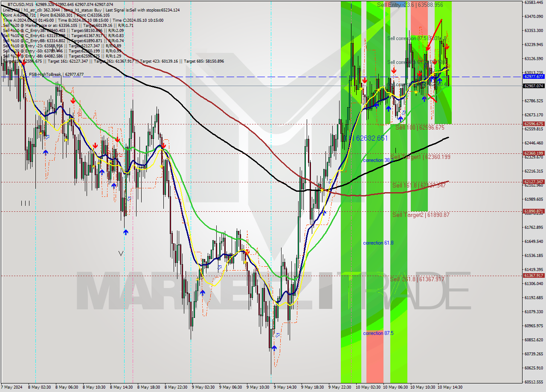Click the black 62907.074 current price tag
The height and width of the screenshot is (392, 546).
(x=534, y=86)
